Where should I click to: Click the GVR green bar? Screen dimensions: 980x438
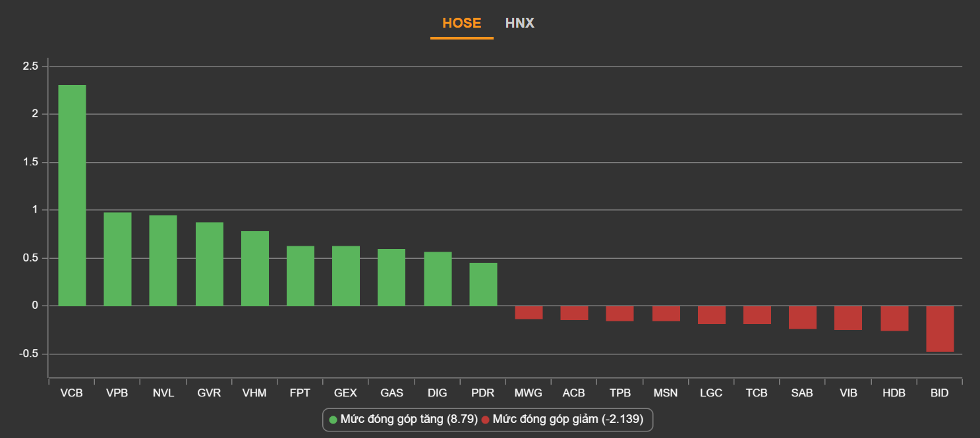coord(209,263)
